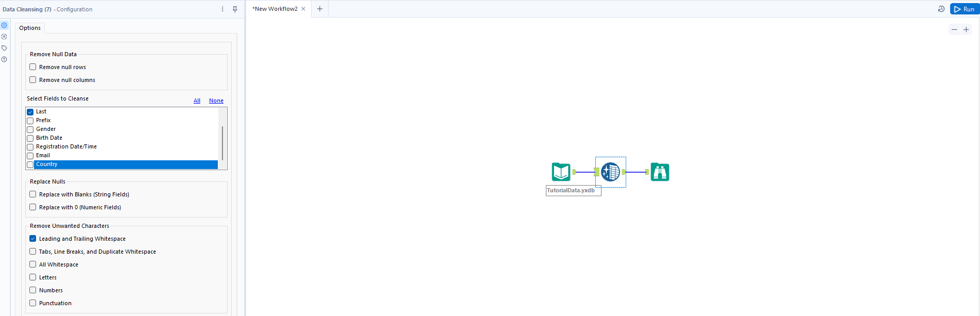Open the configuration panel three-dot menu
Screen dimensions: 980x316
coord(222,9)
